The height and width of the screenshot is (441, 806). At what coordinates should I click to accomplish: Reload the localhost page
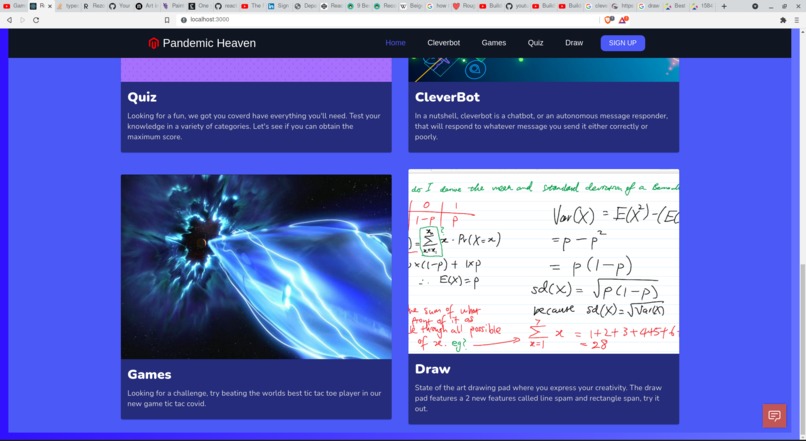36,20
